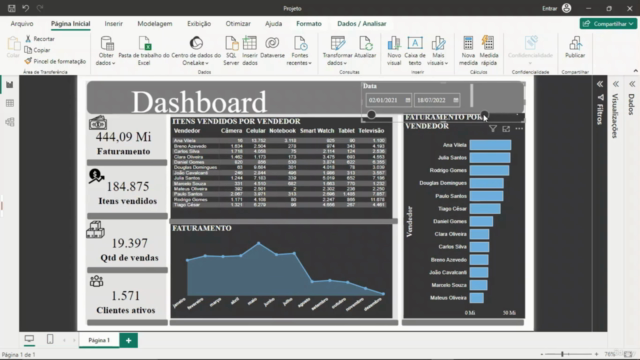Image resolution: width=640 pixels, height=360 pixels.
Task: Open the Ajuda ribbon tab
Action: point(273,24)
